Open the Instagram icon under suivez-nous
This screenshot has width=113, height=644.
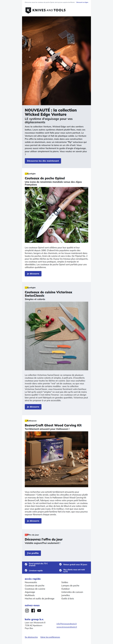pyautogui.click(x=27, y=610)
